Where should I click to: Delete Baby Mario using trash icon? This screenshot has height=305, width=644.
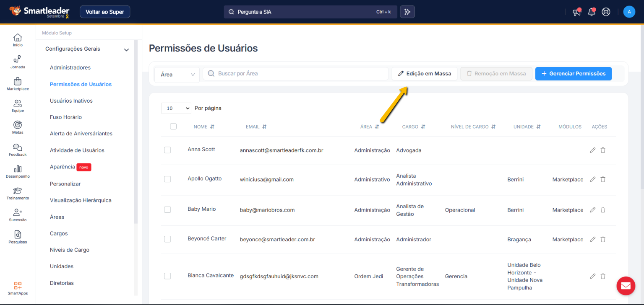click(603, 210)
